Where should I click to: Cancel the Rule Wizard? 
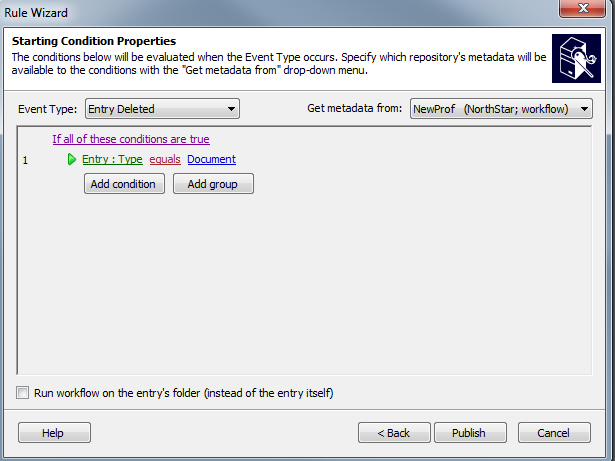coord(554,432)
